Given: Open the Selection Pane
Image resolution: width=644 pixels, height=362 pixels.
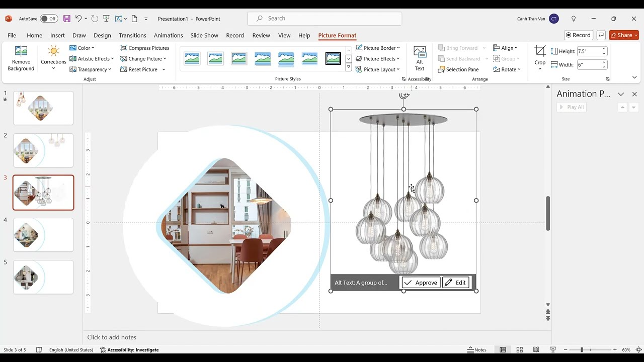Looking at the screenshot, I should 458,69.
